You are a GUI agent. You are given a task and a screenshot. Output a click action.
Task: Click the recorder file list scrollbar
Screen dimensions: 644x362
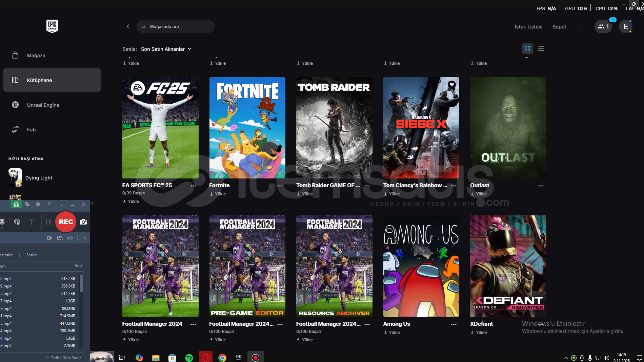tap(81, 284)
